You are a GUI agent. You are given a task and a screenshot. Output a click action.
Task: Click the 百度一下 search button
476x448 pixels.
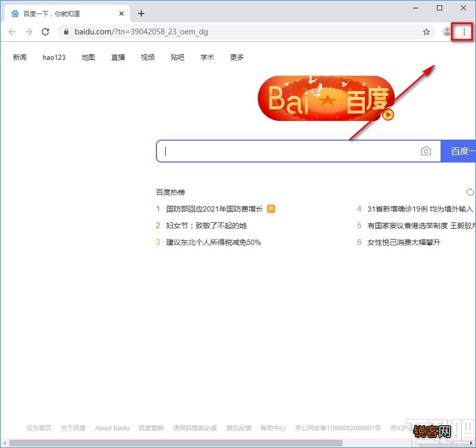458,151
